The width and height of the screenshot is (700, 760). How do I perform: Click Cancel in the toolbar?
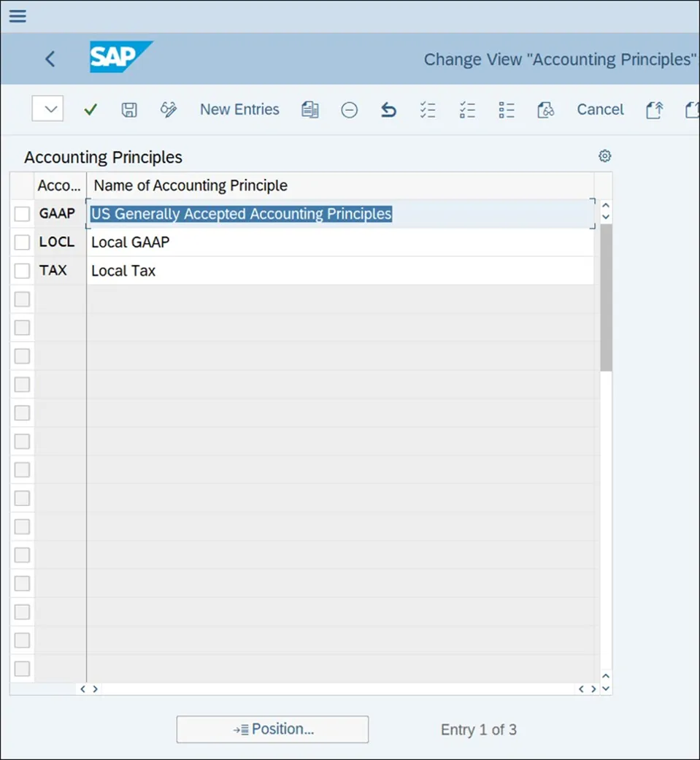click(600, 110)
